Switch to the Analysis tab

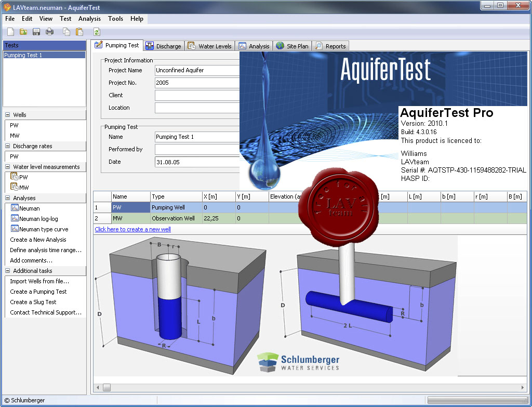click(254, 46)
